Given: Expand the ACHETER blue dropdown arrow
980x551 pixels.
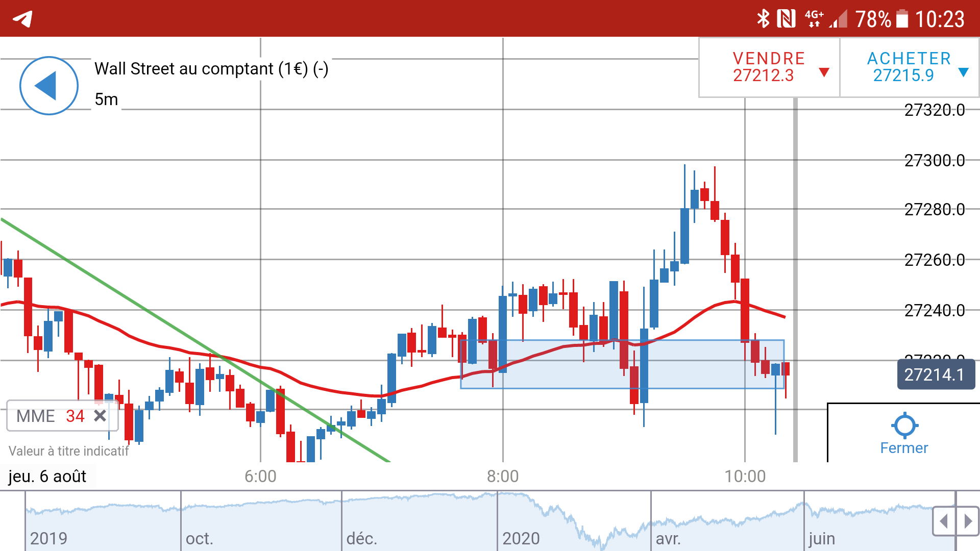Looking at the screenshot, I should tap(963, 72).
